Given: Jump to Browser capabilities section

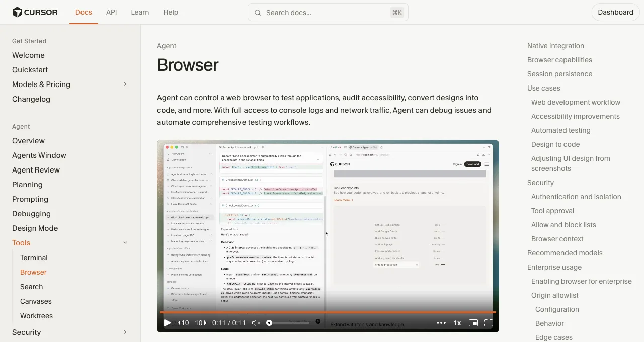Looking at the screenshot, I should pyautogui.click(x=559, y=60).
